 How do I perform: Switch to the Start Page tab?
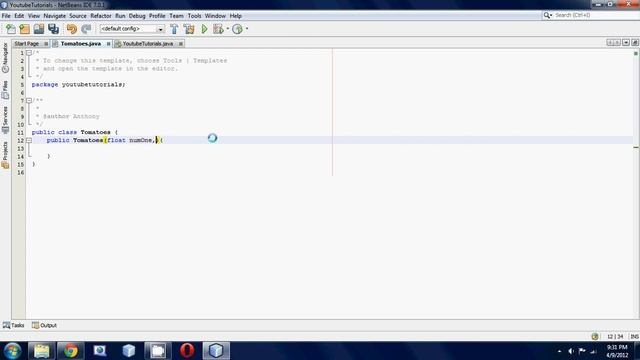pos(27,44)
